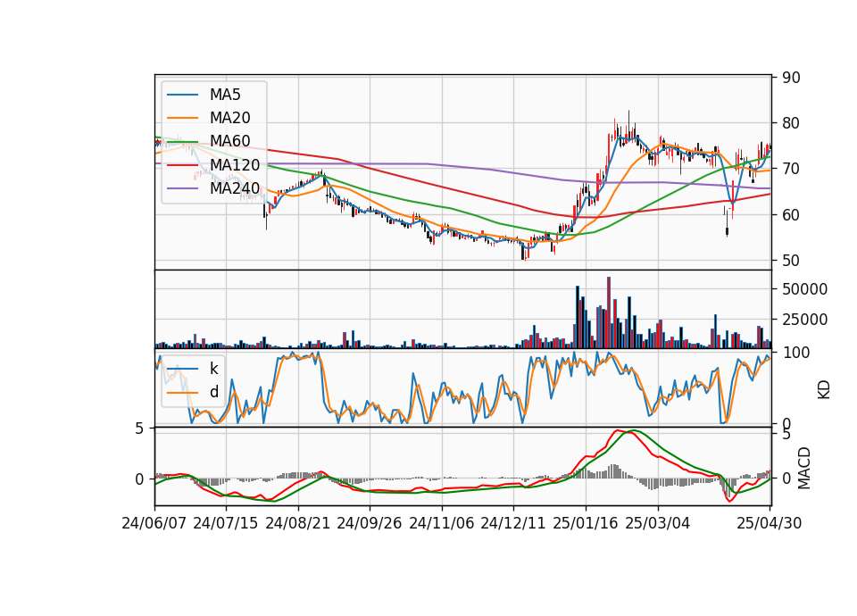Click the 25/03/04 date label
Image resolution: width=857 pixels, height=616 pixels.
click(658, 523)
